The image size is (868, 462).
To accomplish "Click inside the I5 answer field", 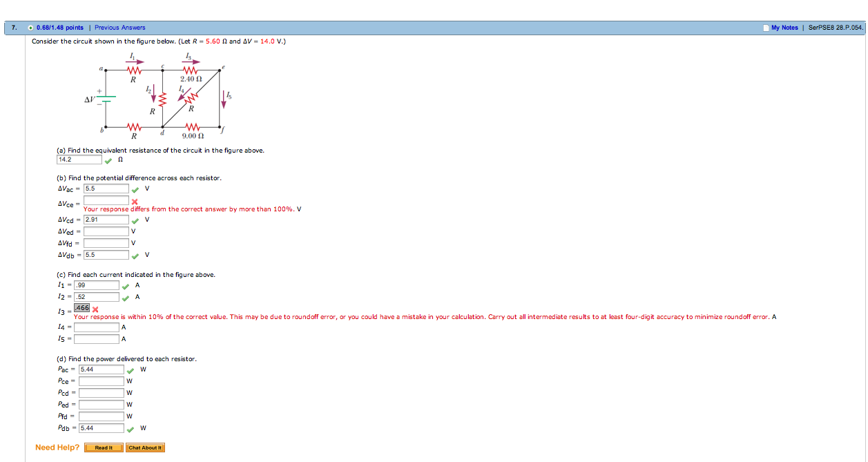I will tap(98, 338).
